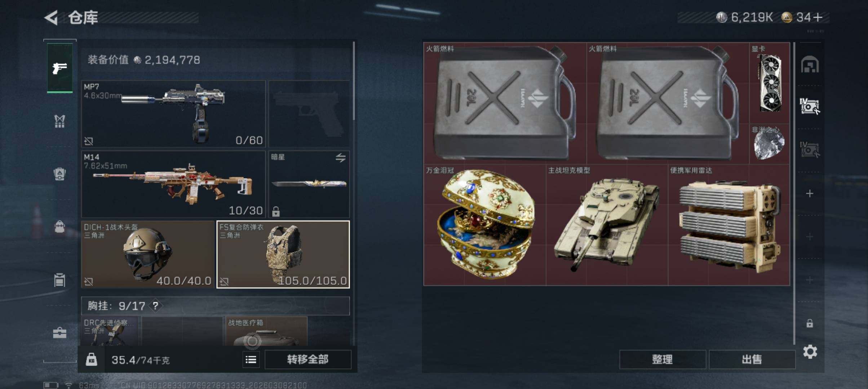
Task: Select the 万金泪冠 egg item
Action: point(484,225)
